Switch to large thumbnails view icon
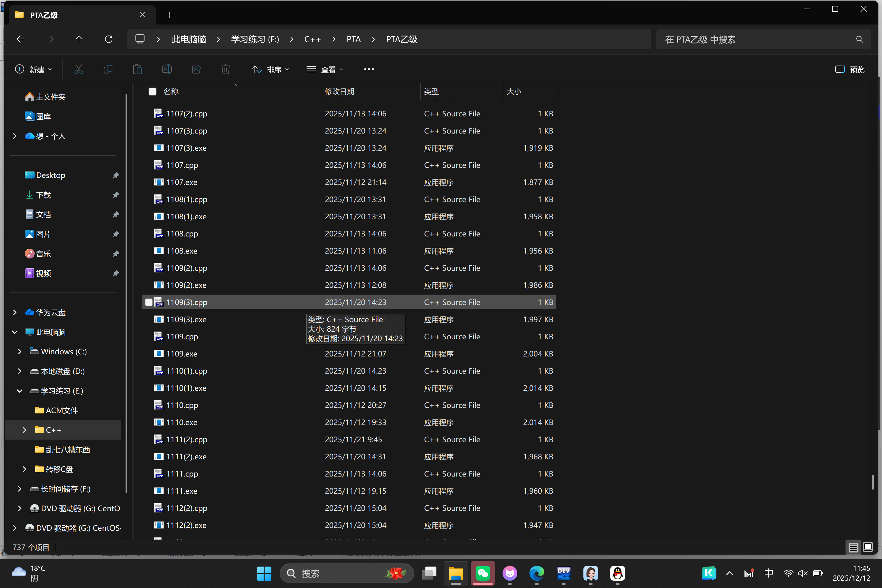Viewport: 882px width, 588px height. pos(867,547)
